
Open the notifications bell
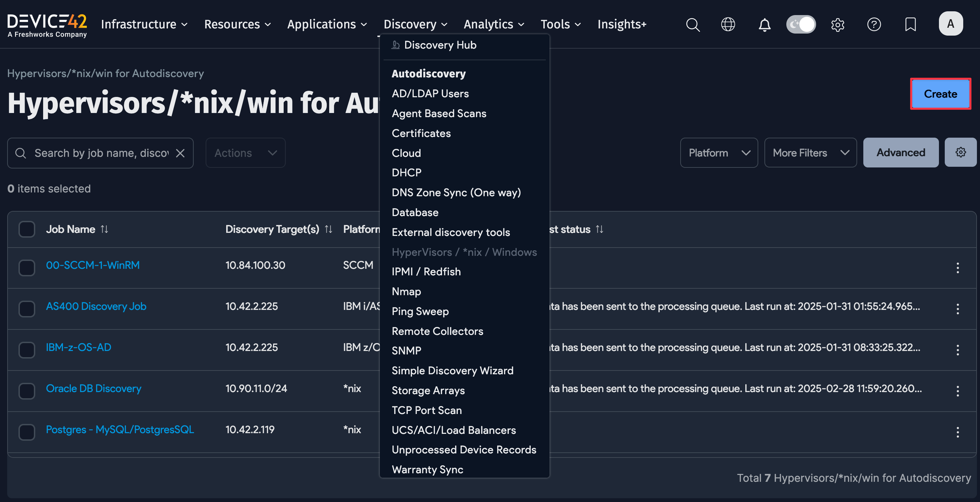pyautogui.click(x=765, y=24)
